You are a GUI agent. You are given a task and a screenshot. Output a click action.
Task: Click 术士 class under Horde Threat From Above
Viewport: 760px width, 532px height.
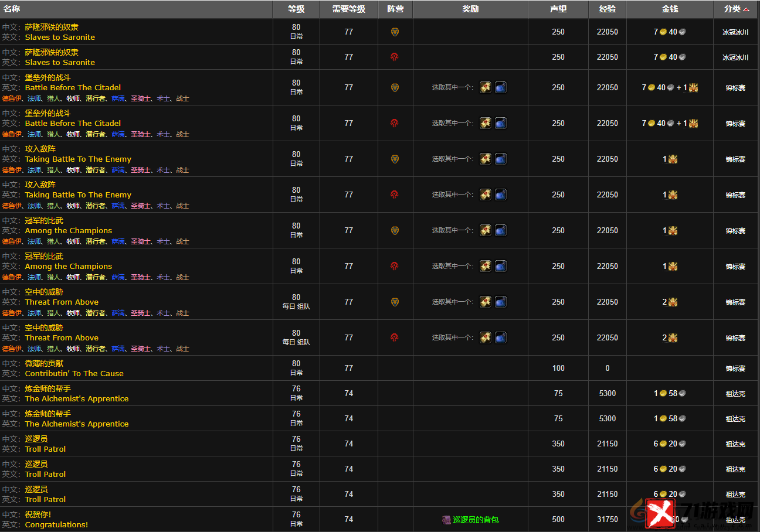pos(163,349)
